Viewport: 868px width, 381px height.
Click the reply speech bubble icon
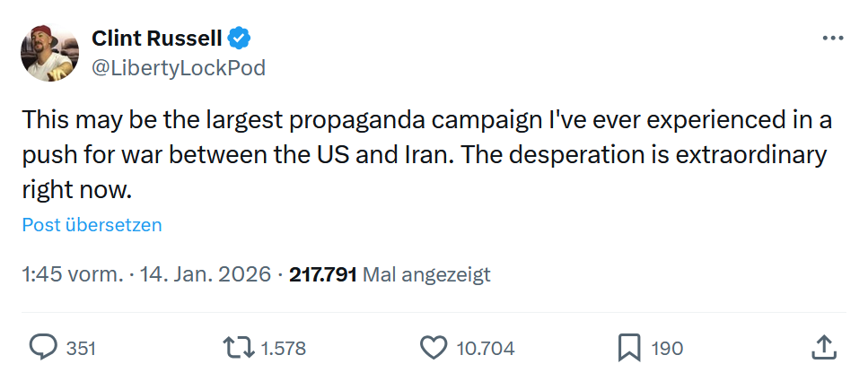pos(42,348)
